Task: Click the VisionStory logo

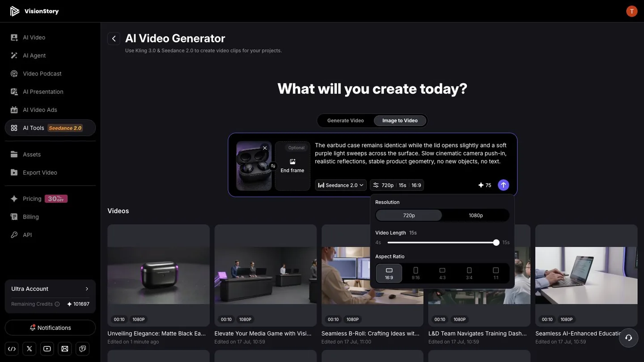Action: [34, 11]
